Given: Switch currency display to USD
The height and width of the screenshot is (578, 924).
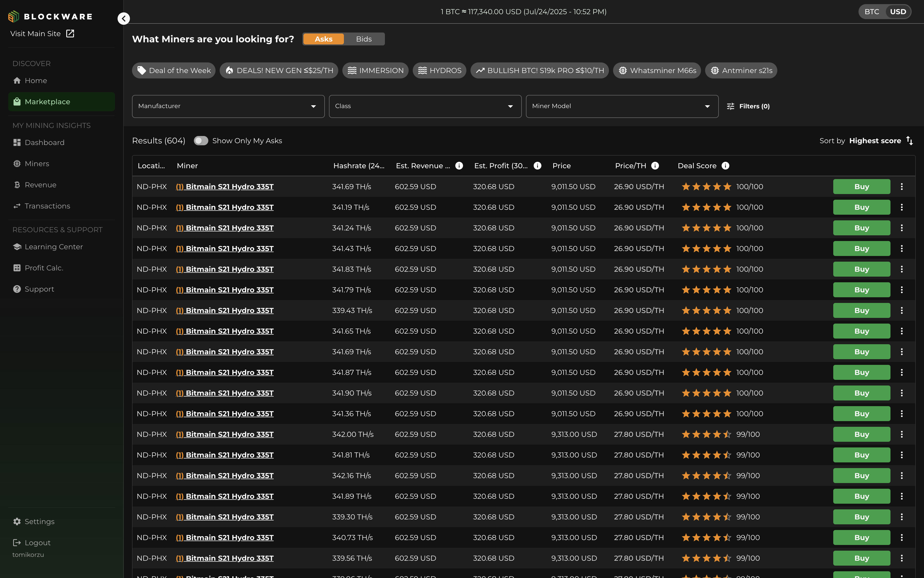Looking at the screenshot, I should 898,12.
